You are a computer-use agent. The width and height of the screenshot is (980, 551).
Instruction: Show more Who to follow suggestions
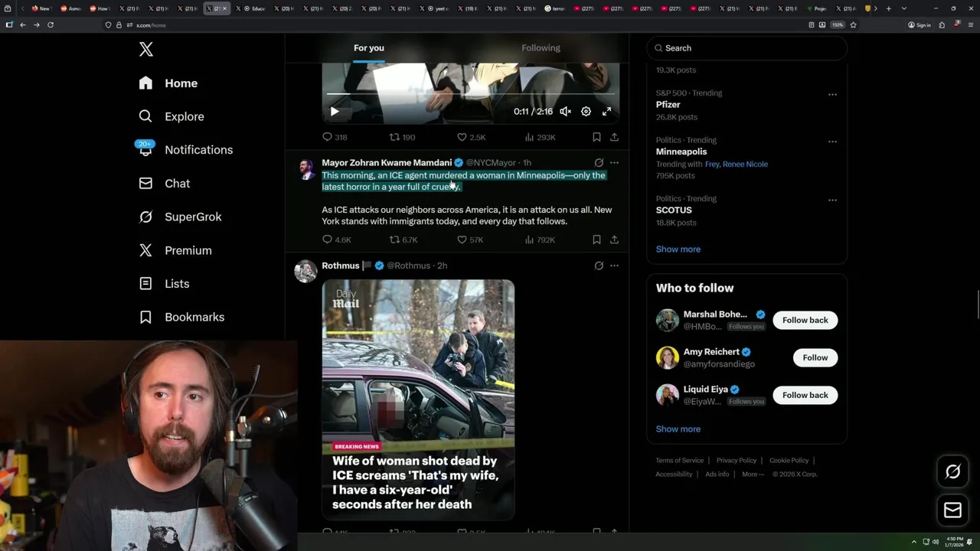678,429
